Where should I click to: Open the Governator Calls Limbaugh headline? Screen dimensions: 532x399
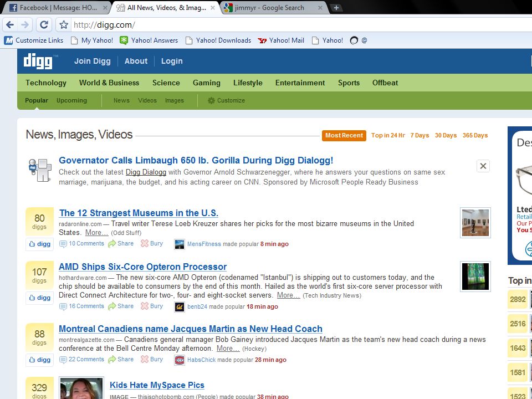click(196, 160)
